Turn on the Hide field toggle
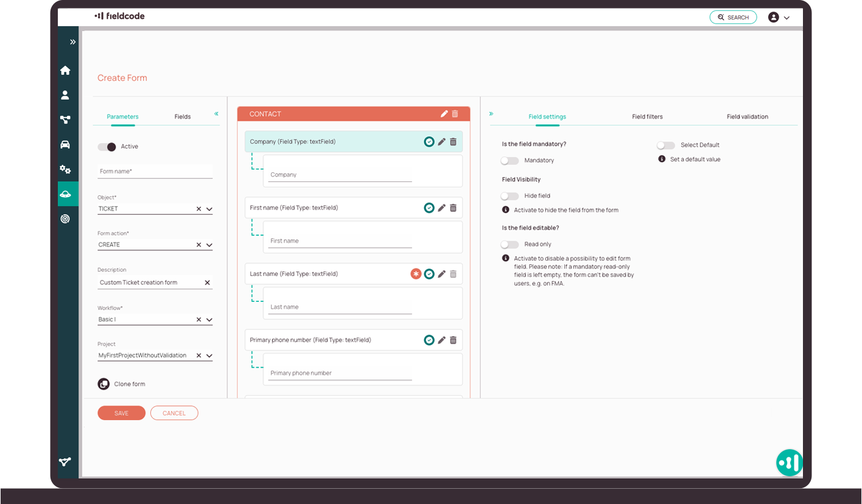The image size is (862, 504). [x=510, y=196]
